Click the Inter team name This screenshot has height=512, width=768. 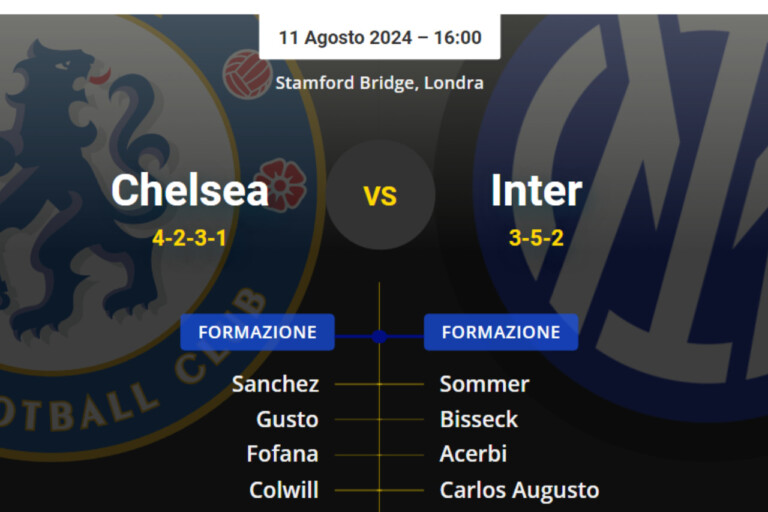click(536, 190)
